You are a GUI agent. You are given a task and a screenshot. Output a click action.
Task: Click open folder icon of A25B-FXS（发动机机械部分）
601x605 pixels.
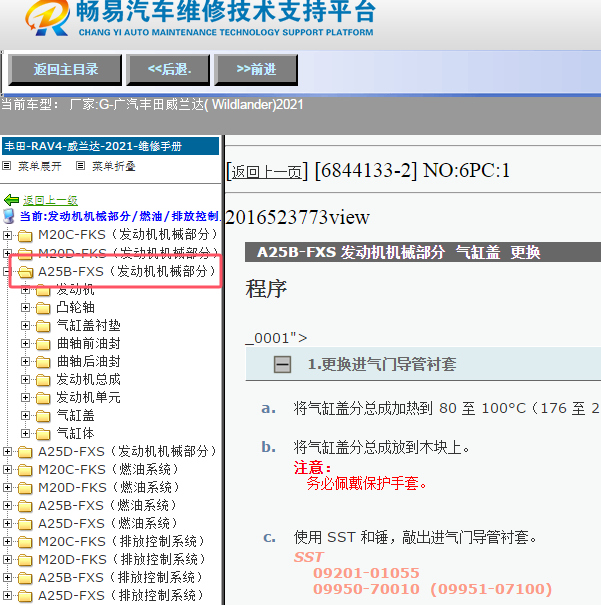(x=25, y=272)
